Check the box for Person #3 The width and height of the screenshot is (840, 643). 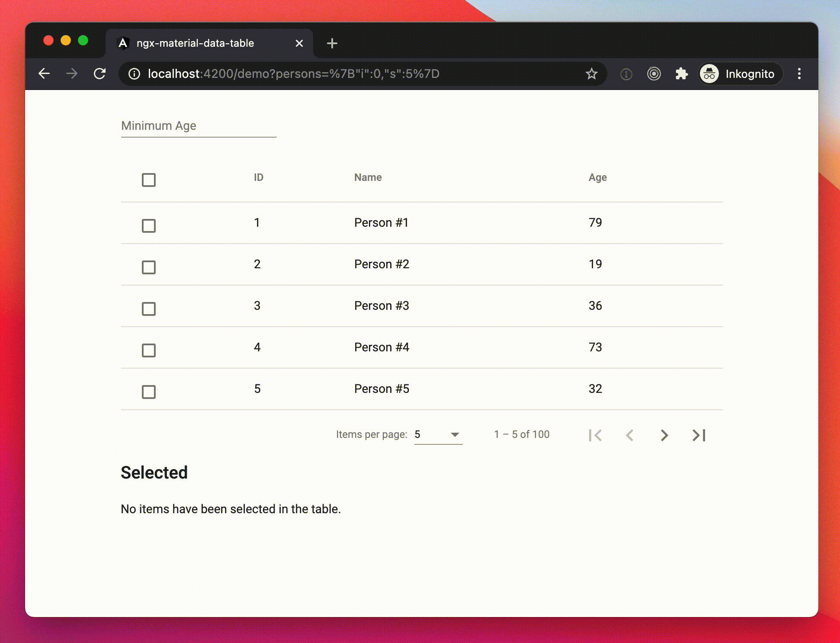(x=149, y=309)
